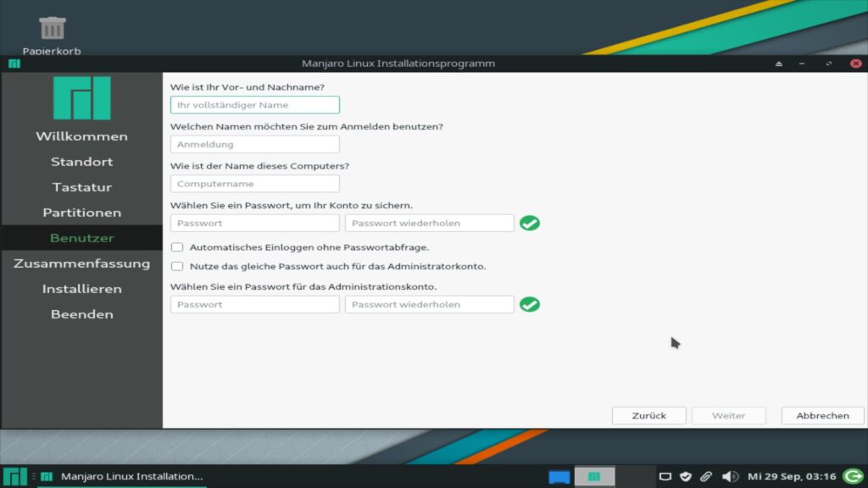Click the Manjaro logo in installer sidebar
Screen dimensions: 868x488
[x=82, y=98]
